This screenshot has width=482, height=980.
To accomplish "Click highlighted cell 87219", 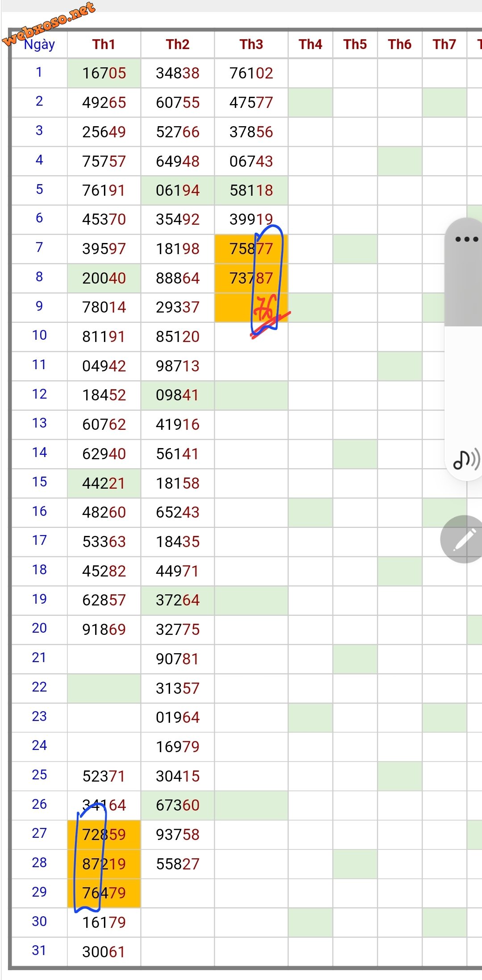I will [x=104, y=864].
